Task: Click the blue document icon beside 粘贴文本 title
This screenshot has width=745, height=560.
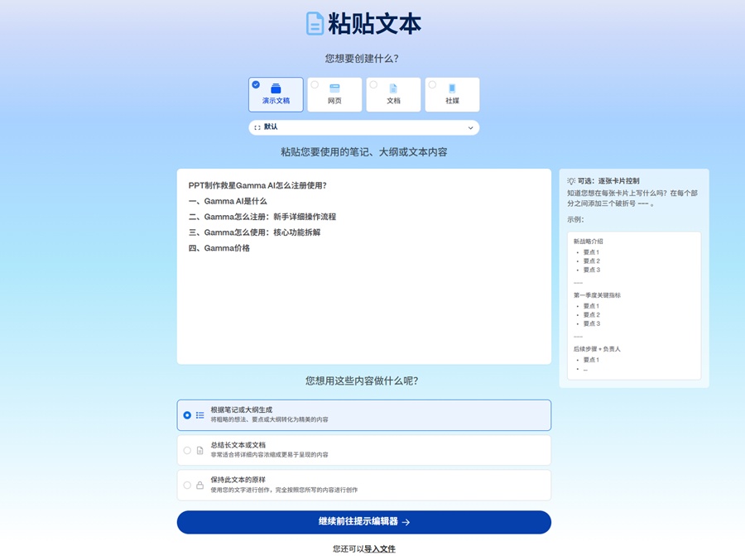Action: point(314,23)
